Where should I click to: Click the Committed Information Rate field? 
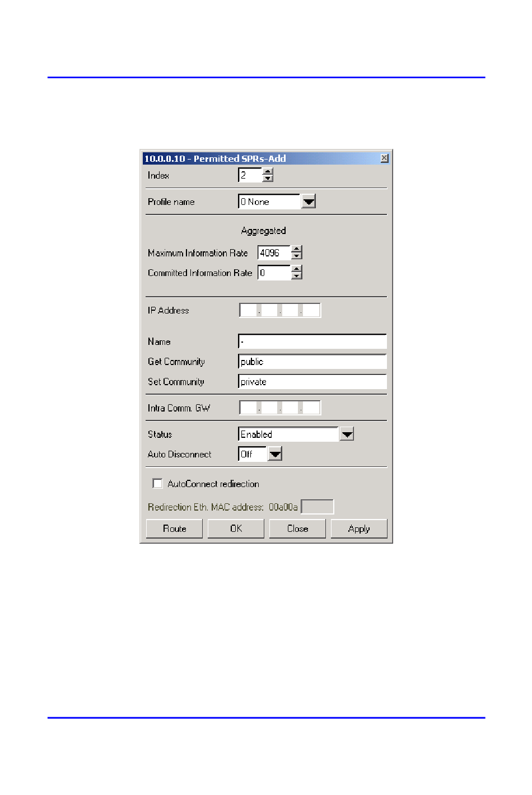[x=274, y=273]
